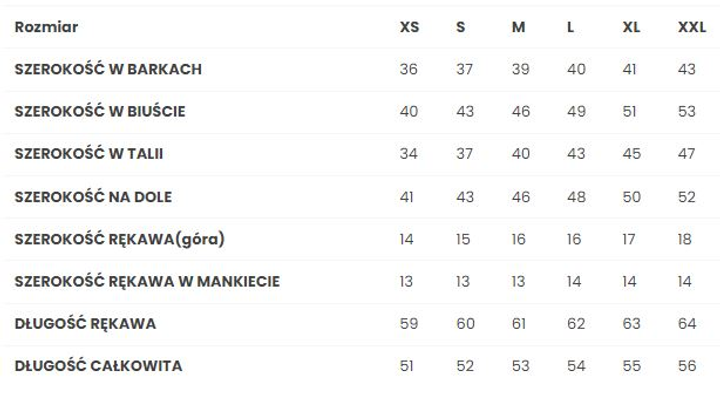Click the M size column header
720x399 pixels.
pos(518,27)
